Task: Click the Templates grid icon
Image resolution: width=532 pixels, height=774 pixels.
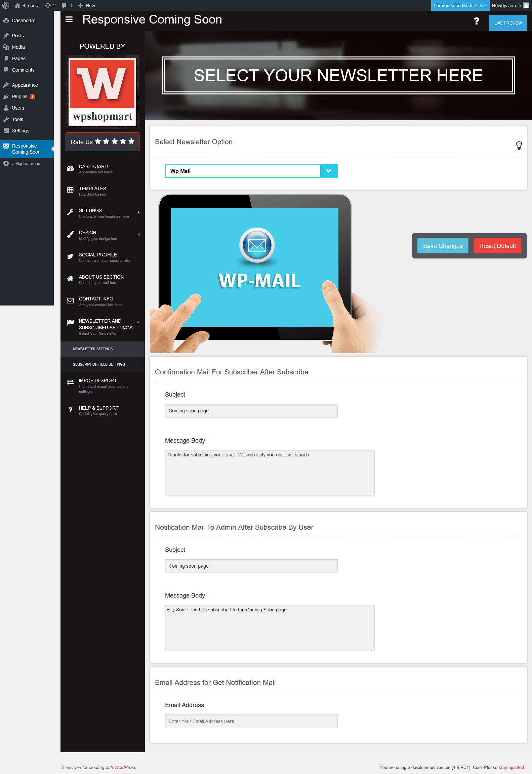Action: [x=70, y=190]
